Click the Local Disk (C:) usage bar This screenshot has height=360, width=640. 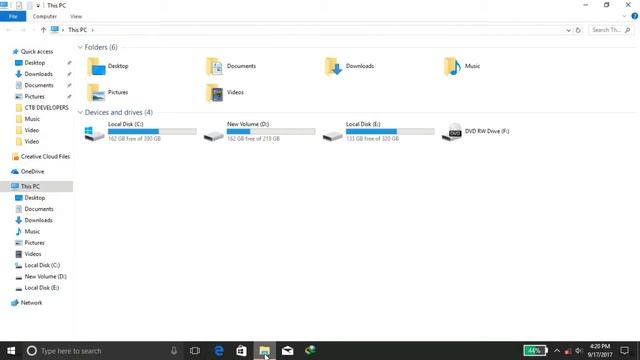[x=152, y=131]
